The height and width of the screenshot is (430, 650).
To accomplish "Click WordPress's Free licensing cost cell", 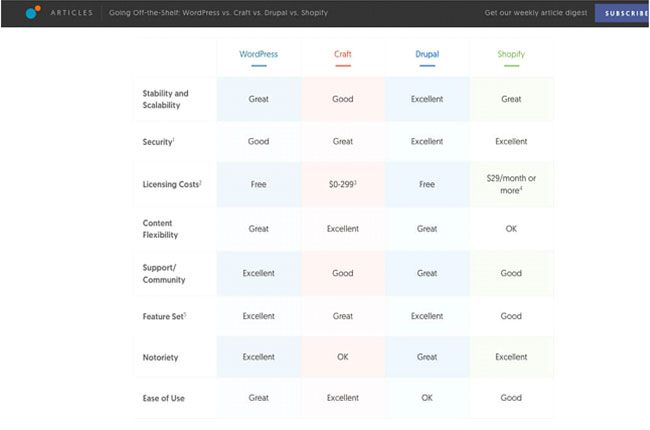I will 258,185.
